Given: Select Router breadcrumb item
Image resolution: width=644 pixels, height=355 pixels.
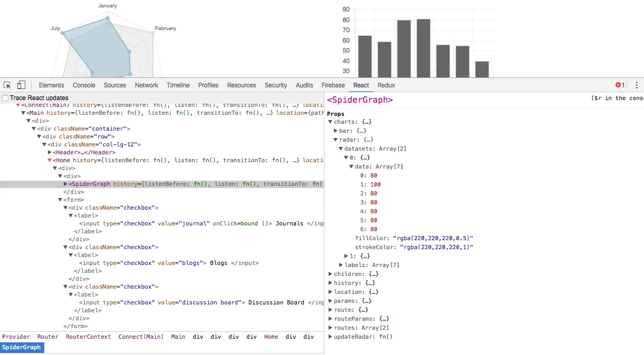Looking at the screenshot, I should point(48,337).
